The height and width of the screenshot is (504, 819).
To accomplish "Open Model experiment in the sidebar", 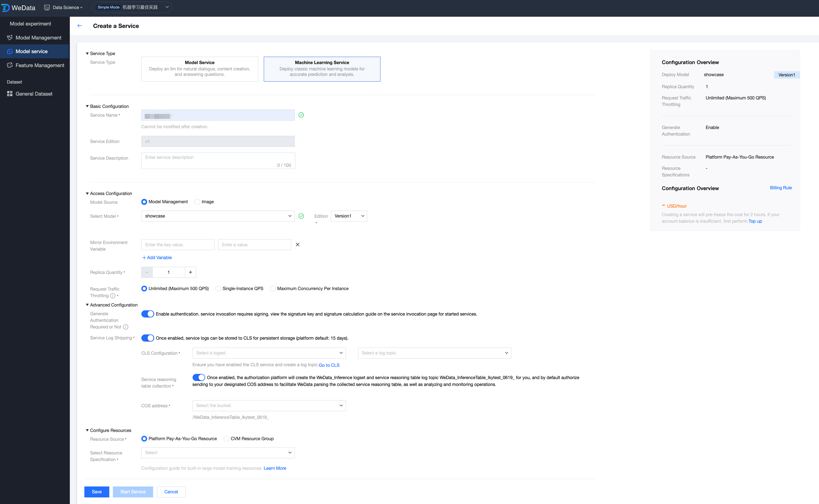I will click(30, 24).
